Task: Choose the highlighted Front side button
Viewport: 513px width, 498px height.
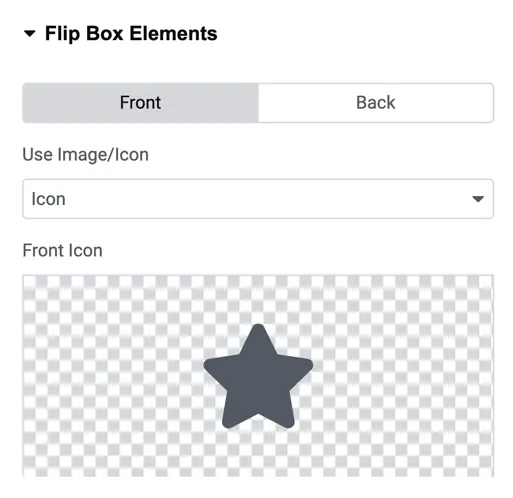Action: click(140, 103)
